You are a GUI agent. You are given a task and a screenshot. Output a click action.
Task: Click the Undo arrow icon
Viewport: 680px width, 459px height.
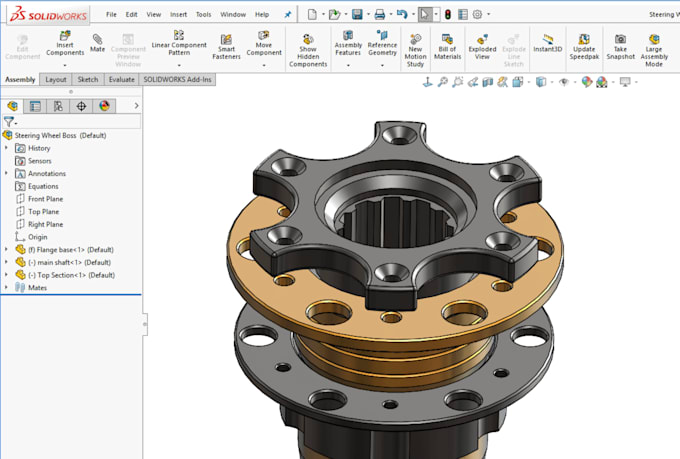click(402, 14)
